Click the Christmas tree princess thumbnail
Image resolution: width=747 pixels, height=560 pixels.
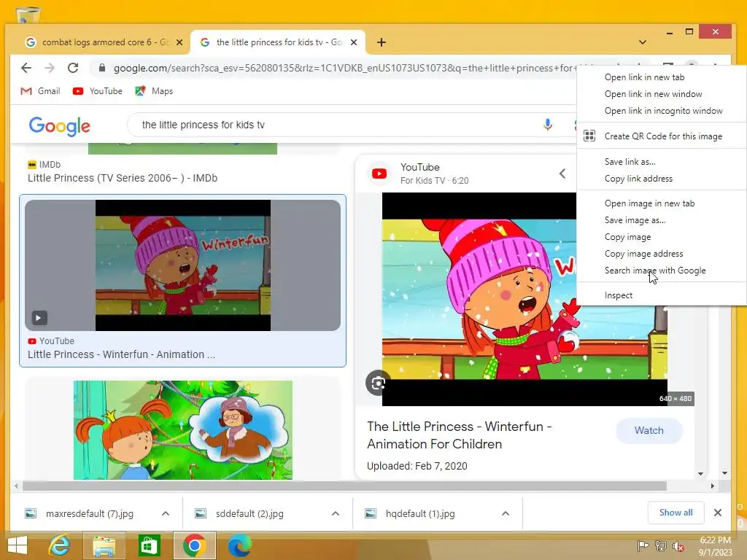coord(183,430)
